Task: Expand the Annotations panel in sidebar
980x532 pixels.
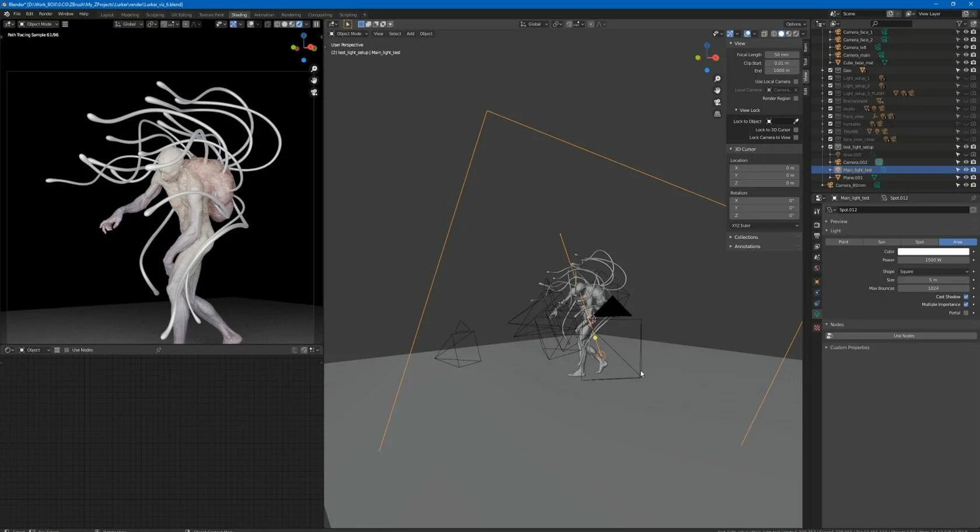Action: 747,247
